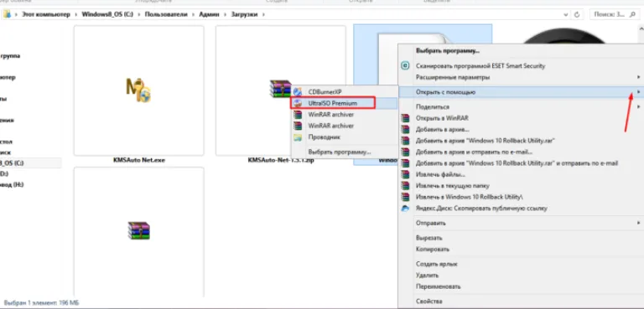
Task: Choose Добавить в архив "Windows 10 Rollback Utility.rar"
Action: [x=486, y=141]
